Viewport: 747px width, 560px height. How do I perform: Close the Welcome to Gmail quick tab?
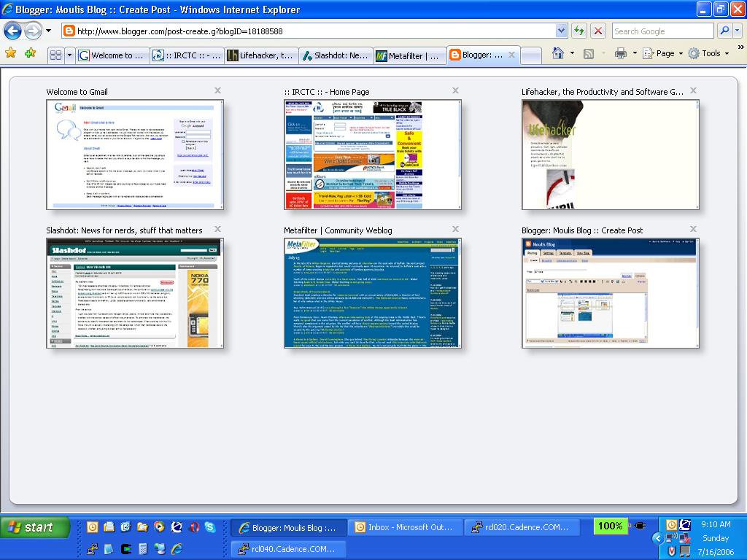tap(217, 90)
